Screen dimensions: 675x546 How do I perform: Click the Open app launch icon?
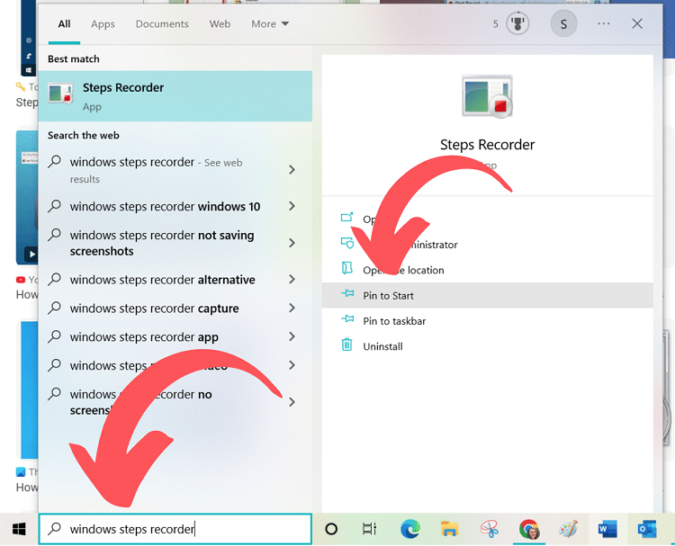click(347, 217)
